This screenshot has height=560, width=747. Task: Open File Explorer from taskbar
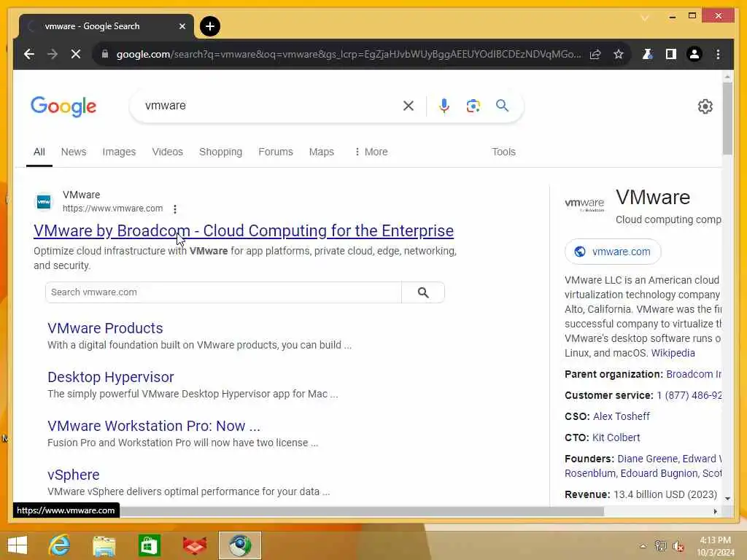pyautogui.click(x=104, y=545)
